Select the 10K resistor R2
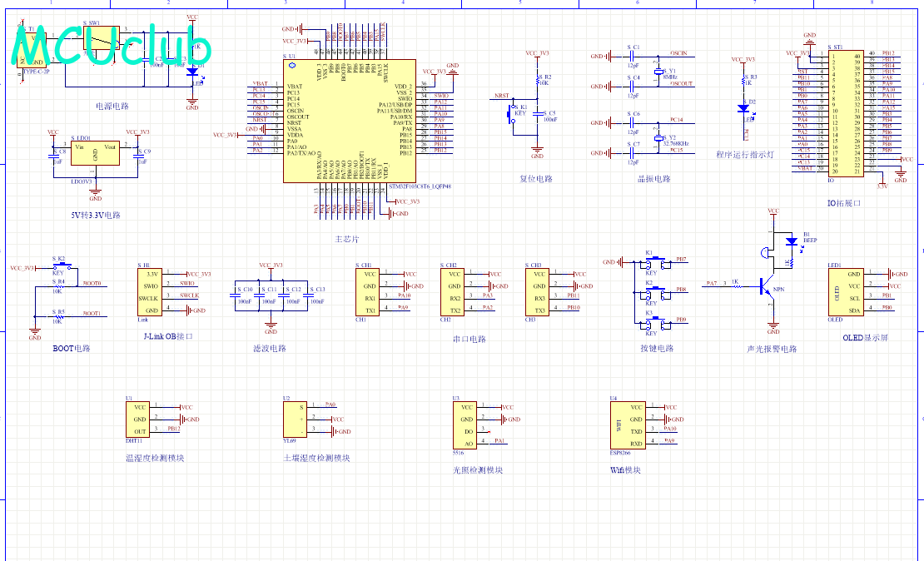 538,80
